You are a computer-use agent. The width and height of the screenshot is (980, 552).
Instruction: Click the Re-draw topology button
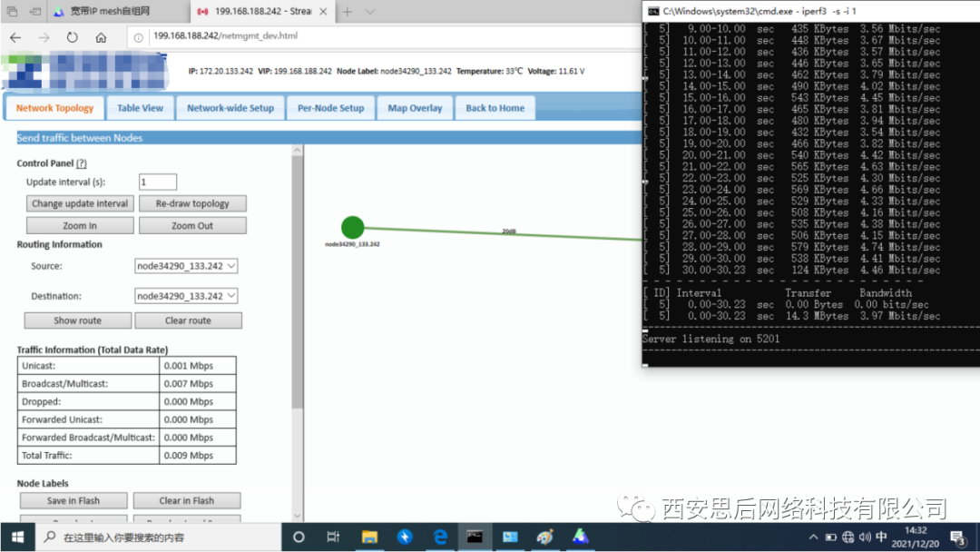(x=192, y=203)
